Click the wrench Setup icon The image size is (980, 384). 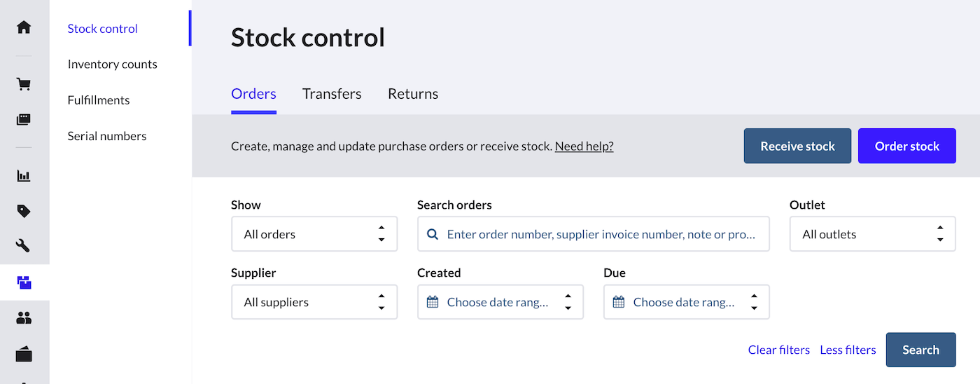coord(24,246)
